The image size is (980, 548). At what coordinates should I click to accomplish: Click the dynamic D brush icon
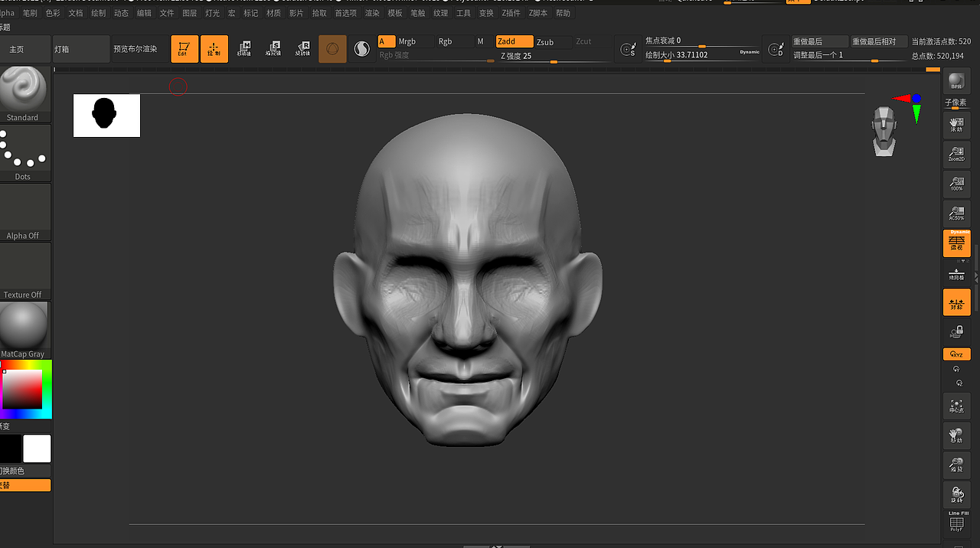pos(776,49)
